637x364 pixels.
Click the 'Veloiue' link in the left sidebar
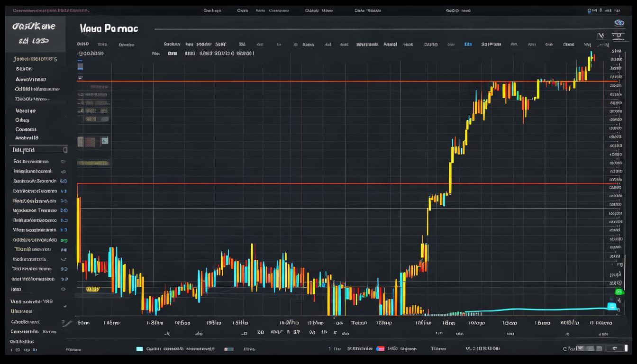26,110
